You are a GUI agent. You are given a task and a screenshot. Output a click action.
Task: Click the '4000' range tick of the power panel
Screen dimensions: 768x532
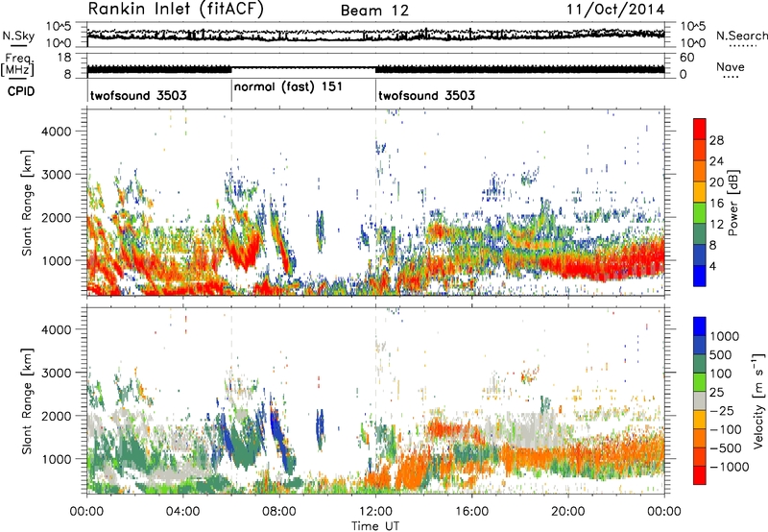(56, 132)
